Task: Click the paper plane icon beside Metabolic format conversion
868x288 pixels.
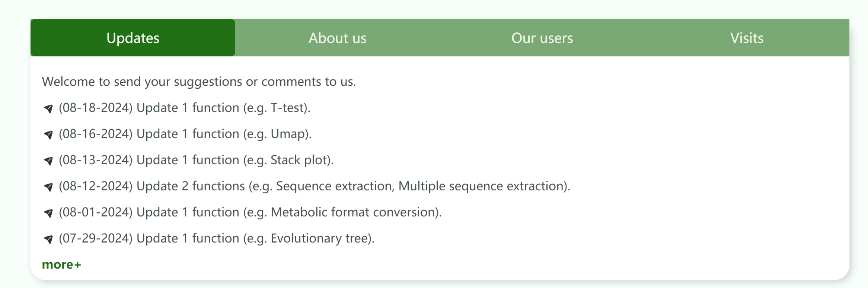Action: [48, 213]
